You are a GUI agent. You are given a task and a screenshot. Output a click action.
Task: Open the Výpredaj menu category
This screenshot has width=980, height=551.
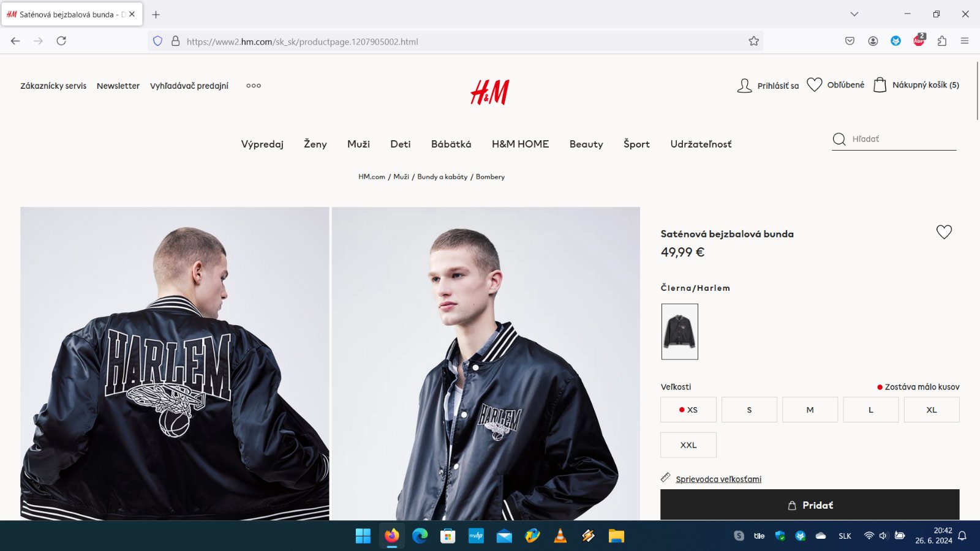[262, 144]
